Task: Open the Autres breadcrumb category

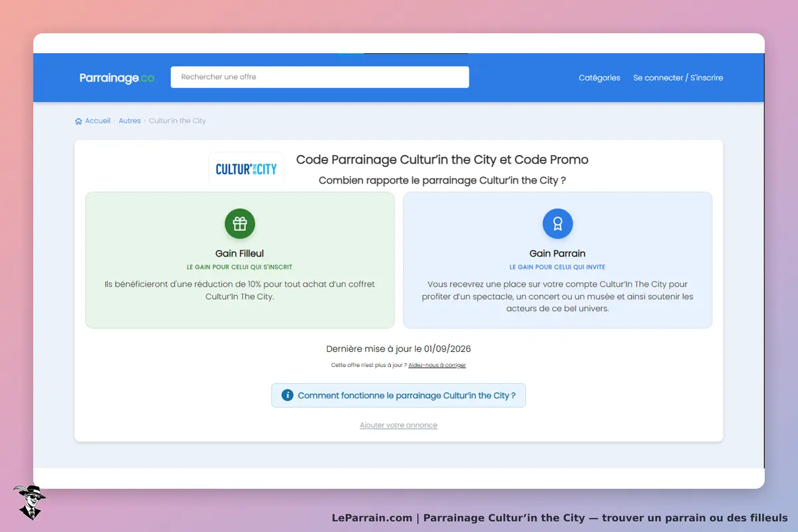Action: click(130, 121)
